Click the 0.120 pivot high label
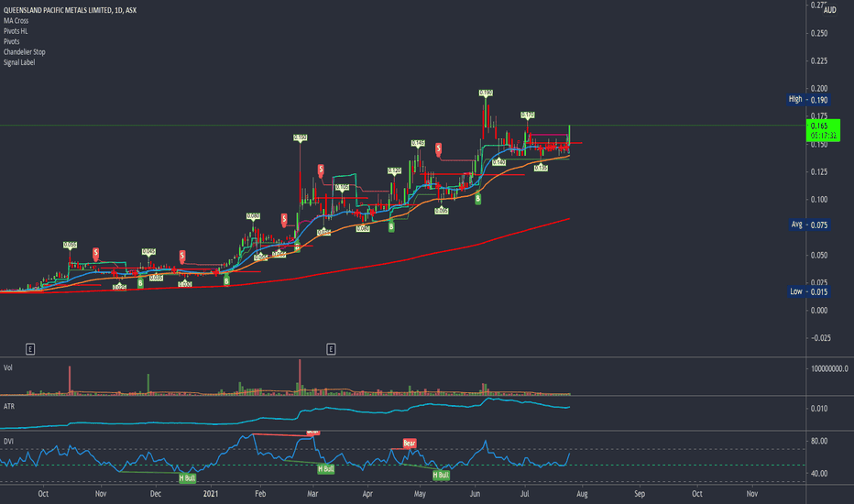 (394, 170)
